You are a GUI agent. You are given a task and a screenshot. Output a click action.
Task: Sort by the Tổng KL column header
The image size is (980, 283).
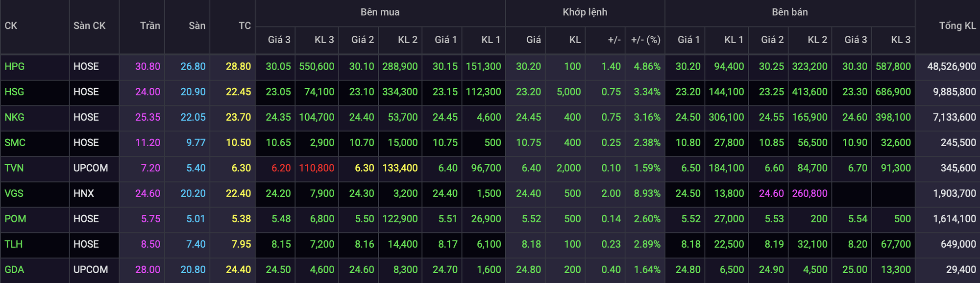point(957,26)
